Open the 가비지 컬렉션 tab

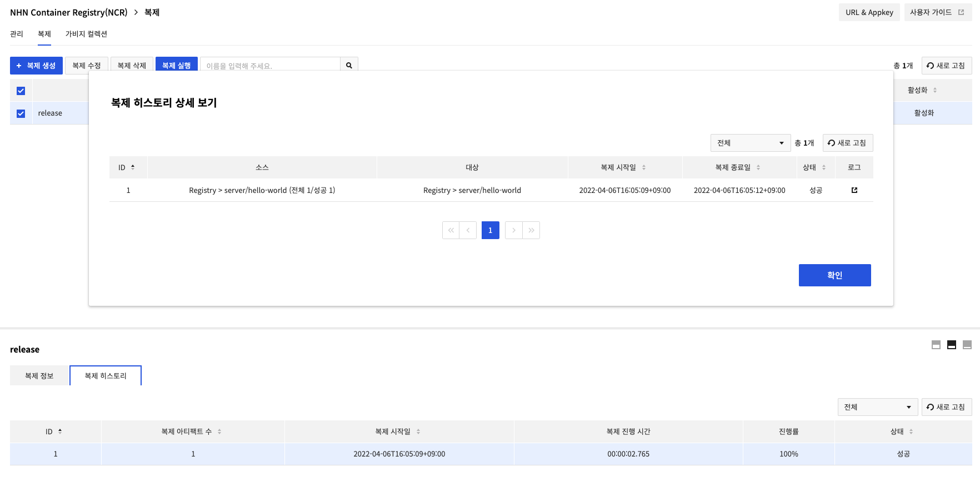point(86,34)
